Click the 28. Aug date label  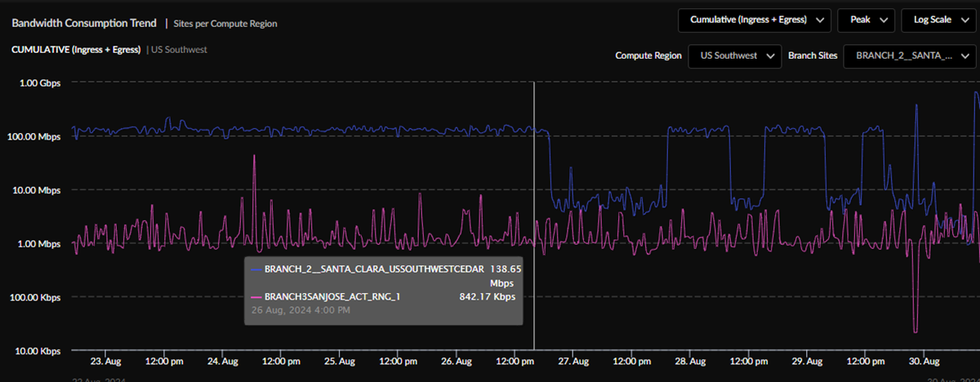click(691, 361)
